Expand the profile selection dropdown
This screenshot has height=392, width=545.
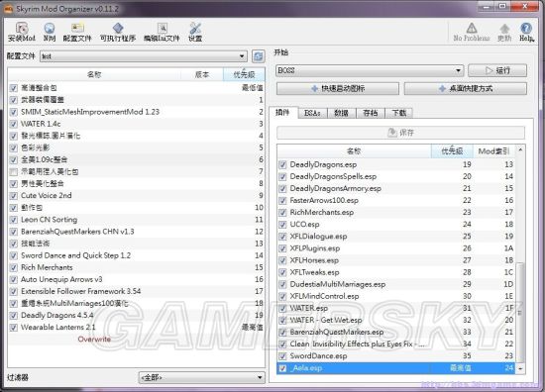point(144,56)
